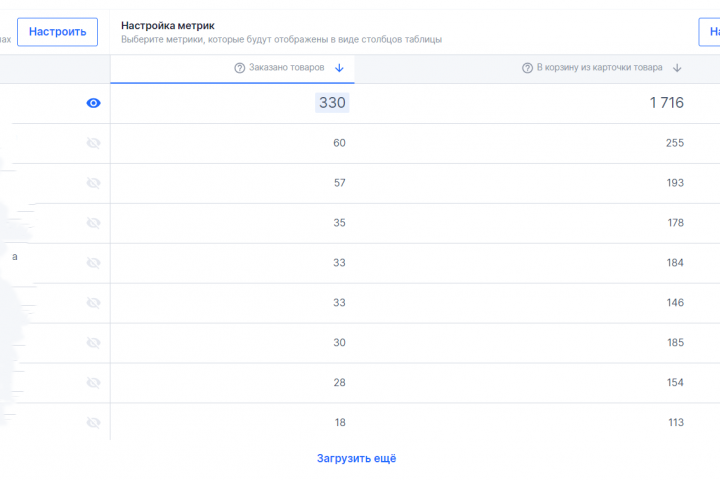
Task: Click the cut-off button right of "Настройка метрик"
Action: coord(709,32)
